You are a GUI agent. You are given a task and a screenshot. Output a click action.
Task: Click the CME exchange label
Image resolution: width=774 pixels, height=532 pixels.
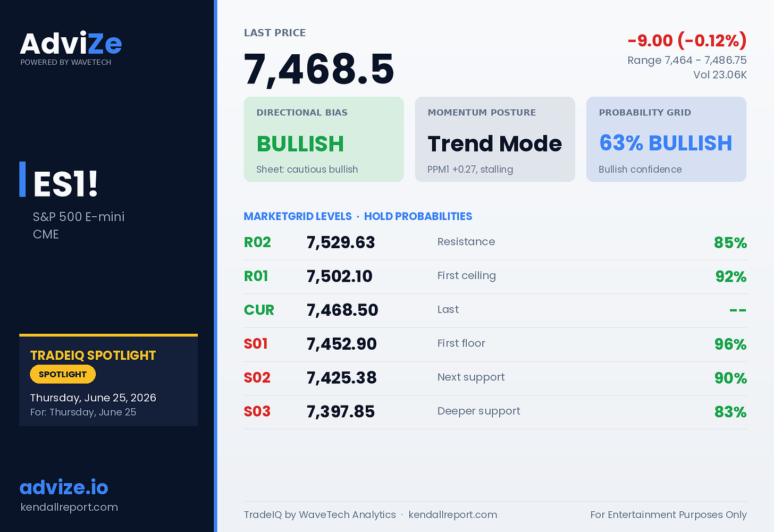tap(46, 234)
